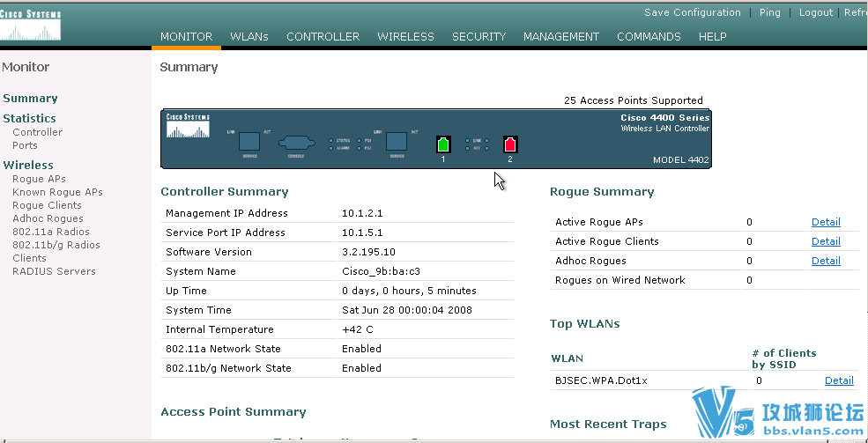Click the management IP value 10.1.2.1
The image size is (868, 443).
(362, 213)
